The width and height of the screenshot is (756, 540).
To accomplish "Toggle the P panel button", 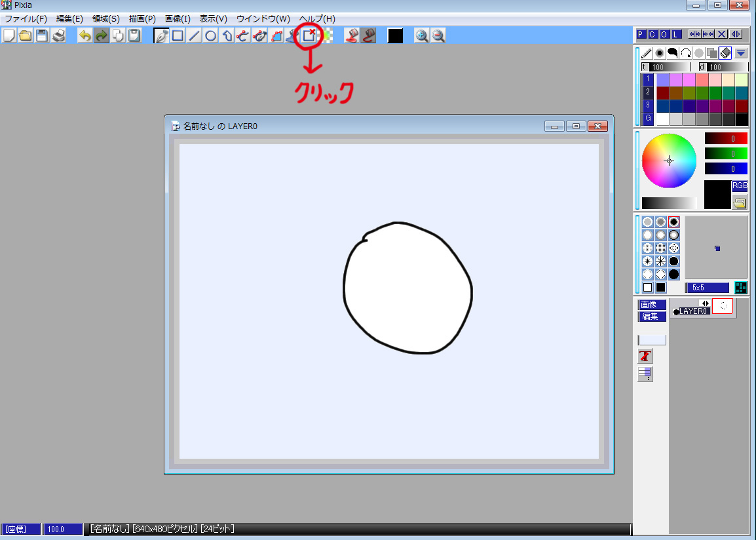I will [x=641, y=34].
